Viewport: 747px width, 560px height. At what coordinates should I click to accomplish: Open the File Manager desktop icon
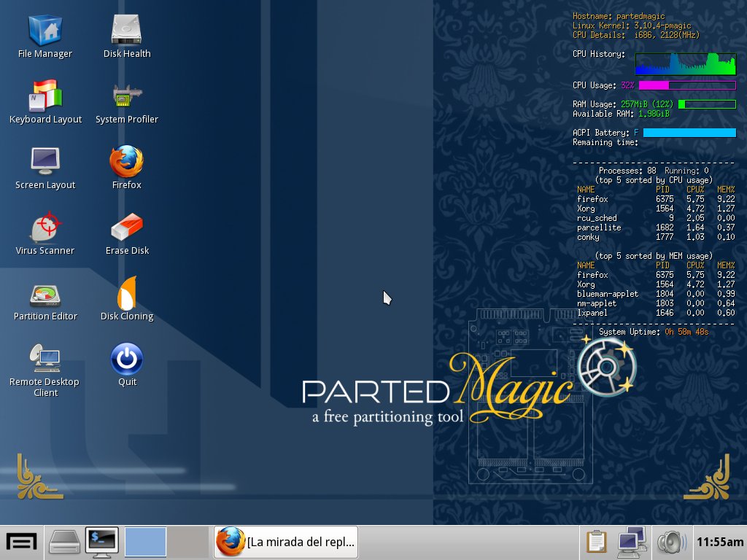pyautogui.click(x=45, y=31)
